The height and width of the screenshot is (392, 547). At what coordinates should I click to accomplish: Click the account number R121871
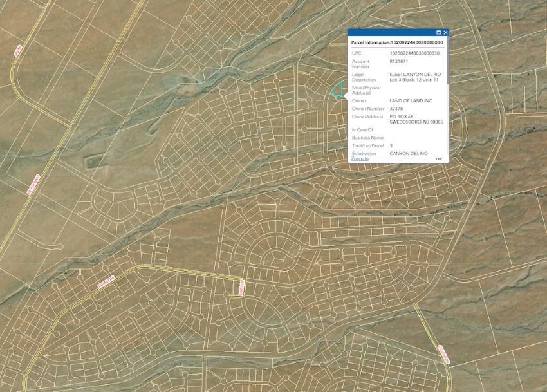[398, 61]
